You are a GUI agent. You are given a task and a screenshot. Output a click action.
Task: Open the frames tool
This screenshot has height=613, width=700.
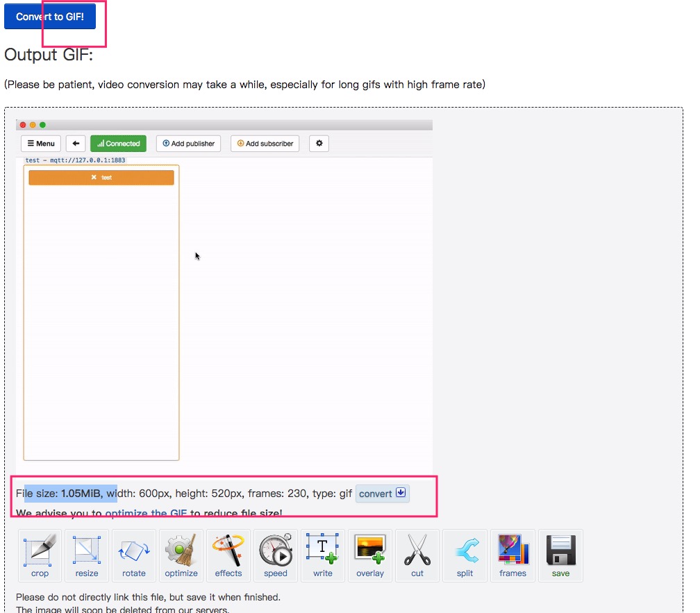pyautogui.click(x=512, y=555)
